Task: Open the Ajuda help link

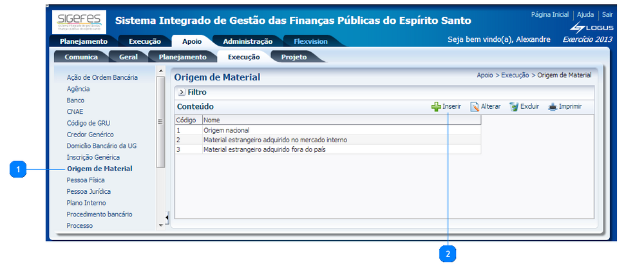Action: click(x=585, y=14)
